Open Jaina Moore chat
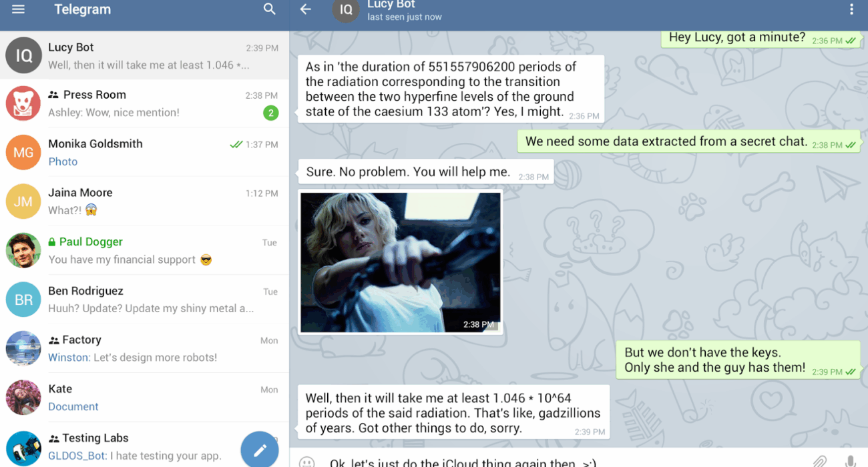 (144, 201)
